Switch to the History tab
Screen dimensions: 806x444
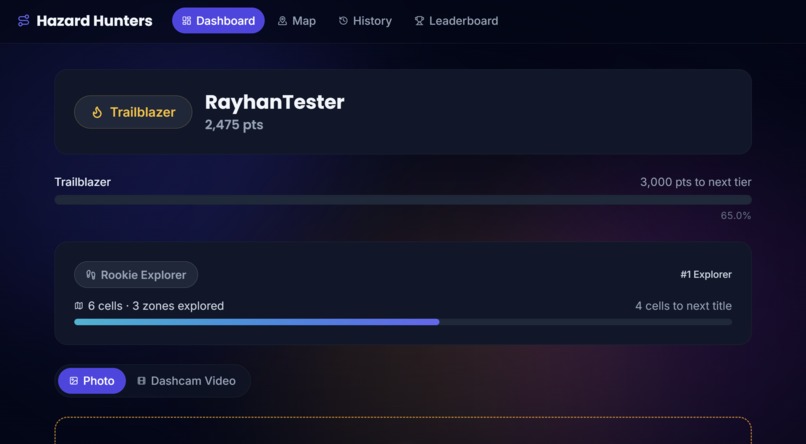[x=365, y=21]
